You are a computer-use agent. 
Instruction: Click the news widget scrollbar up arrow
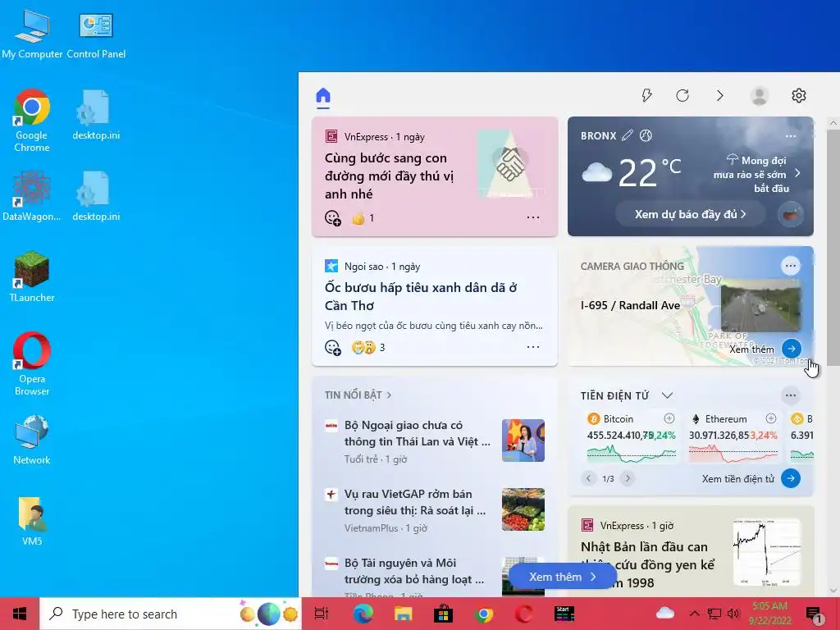coord(833,123)
